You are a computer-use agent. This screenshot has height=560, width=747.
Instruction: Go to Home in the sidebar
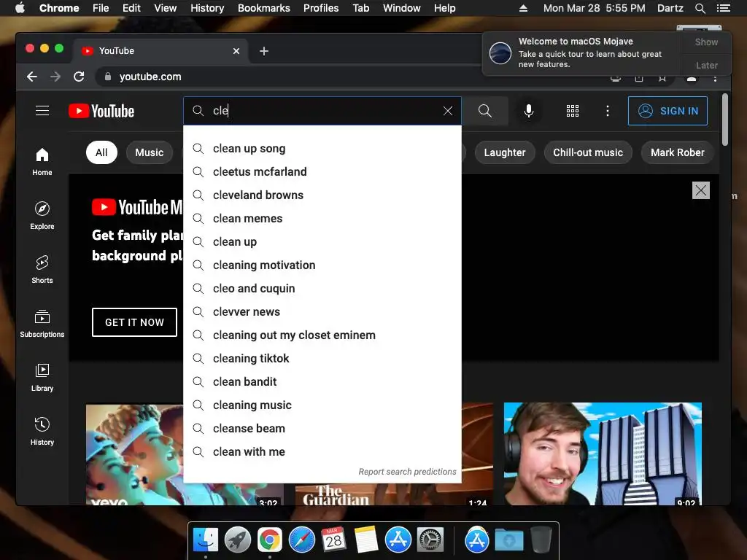point(42,162)
